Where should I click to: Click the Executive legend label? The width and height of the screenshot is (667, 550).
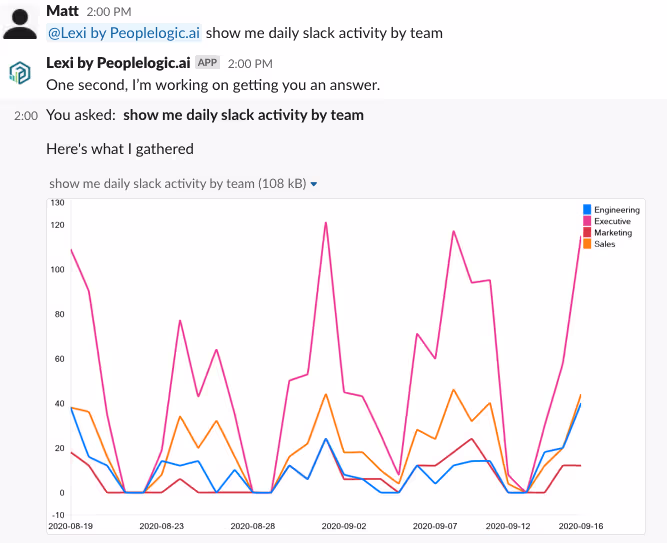click(612, 221)
